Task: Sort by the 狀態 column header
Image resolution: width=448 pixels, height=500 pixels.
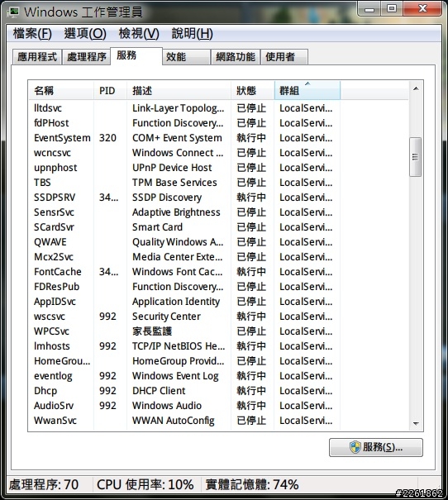Action: [252, 91]
